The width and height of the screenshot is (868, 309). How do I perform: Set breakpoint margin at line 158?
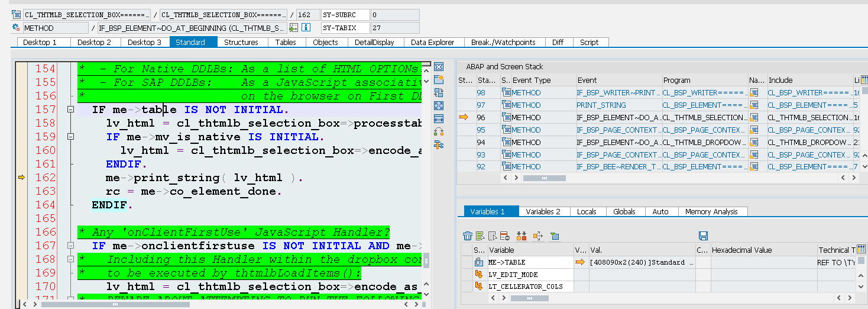point(22,123)
